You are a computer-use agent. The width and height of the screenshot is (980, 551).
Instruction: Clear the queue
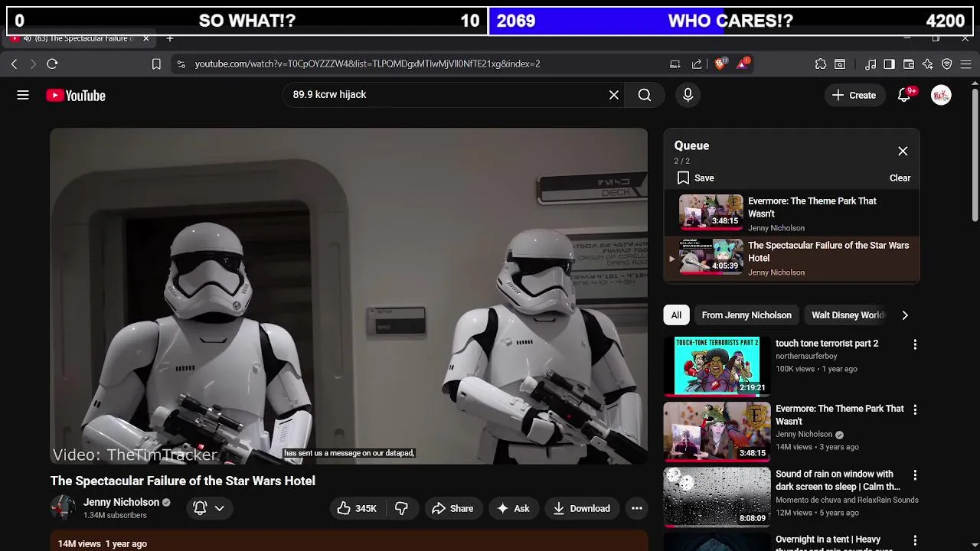pos(900,178)
